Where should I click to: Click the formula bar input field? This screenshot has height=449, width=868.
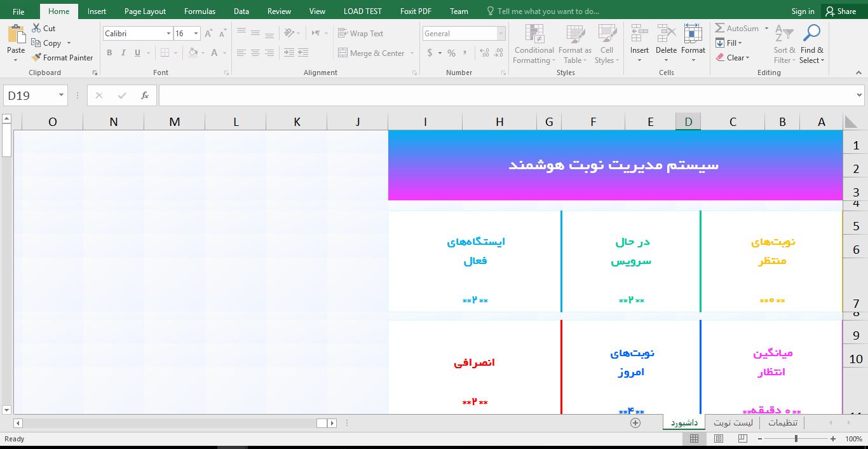506,95
